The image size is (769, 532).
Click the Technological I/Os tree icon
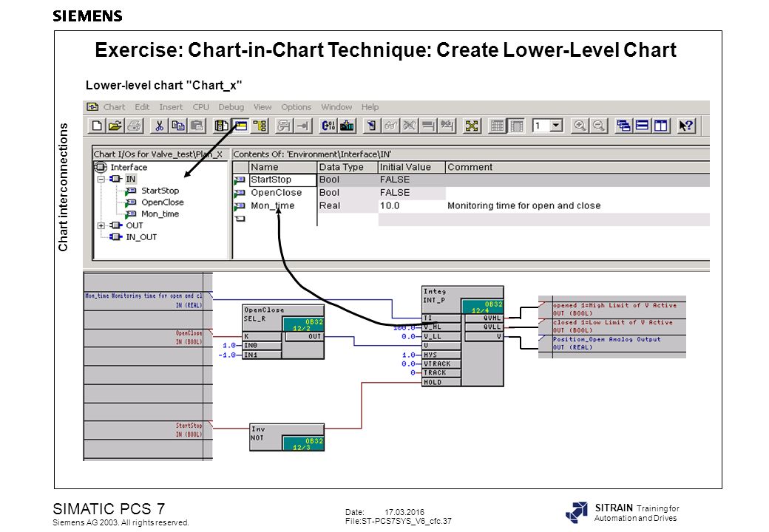[260, 126]
